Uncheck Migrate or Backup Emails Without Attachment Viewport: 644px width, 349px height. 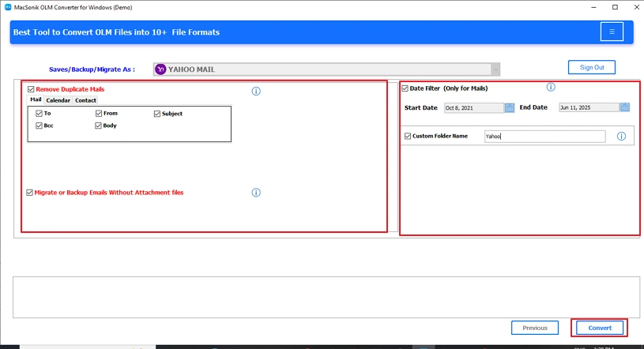[30, 193]
